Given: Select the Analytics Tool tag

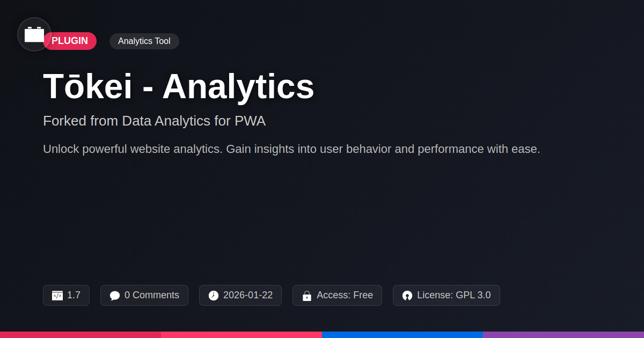Looking at the screenshot, I should (x=144, y=41).
